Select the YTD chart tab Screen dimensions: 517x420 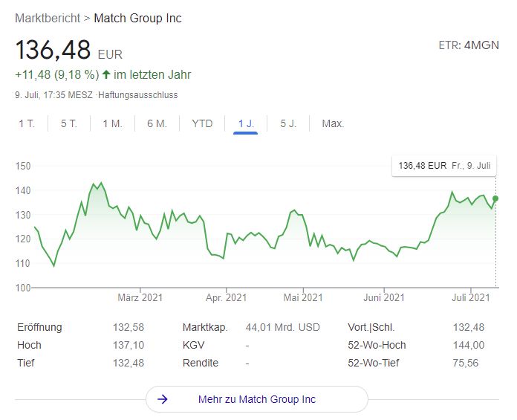pos(202,123)
